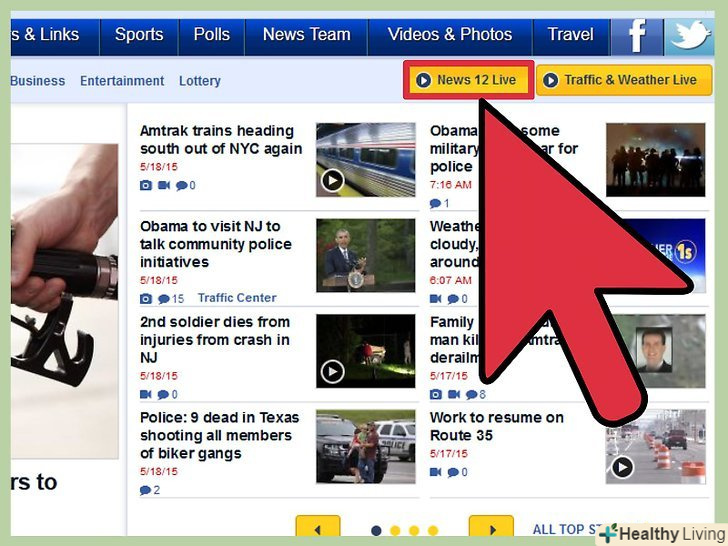Click video icon under Weather story
728x546 pixels.
tap(436, 299)
